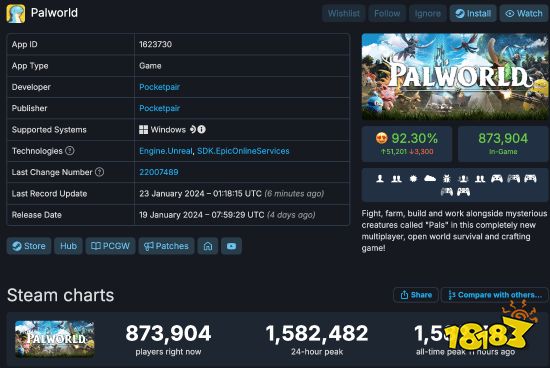Click the Install button
This screenshot has height=368, width=550.
pos(473,13)
